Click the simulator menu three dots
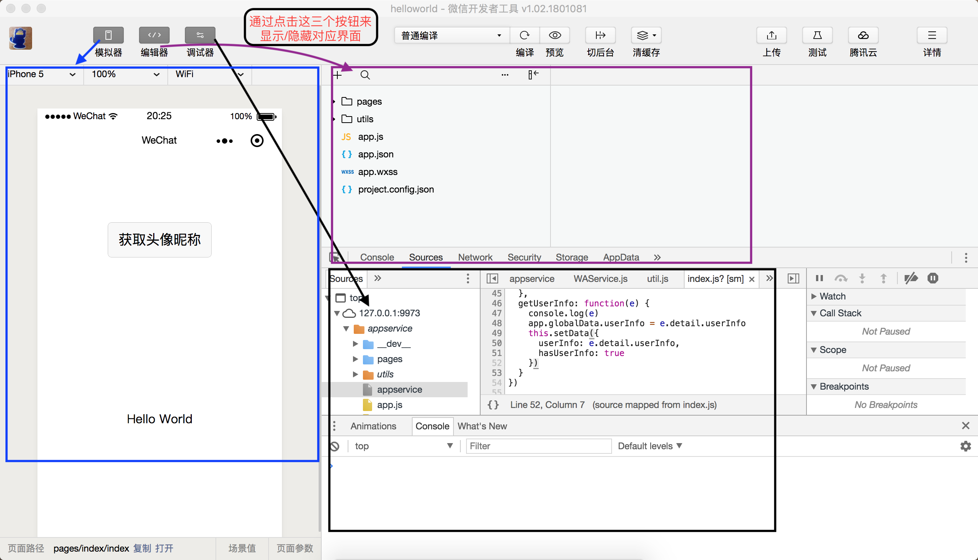 (x=225, y=141)
